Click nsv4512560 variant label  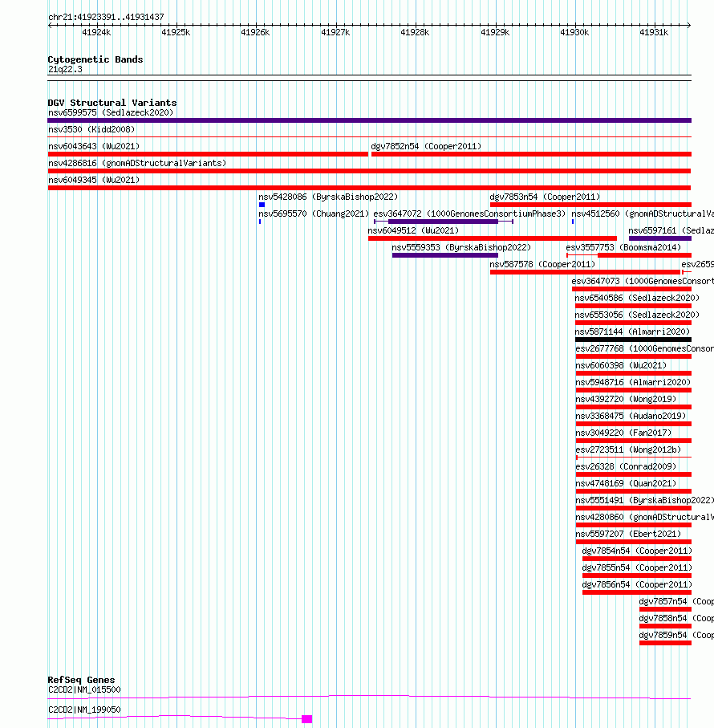tap(643, 214)
